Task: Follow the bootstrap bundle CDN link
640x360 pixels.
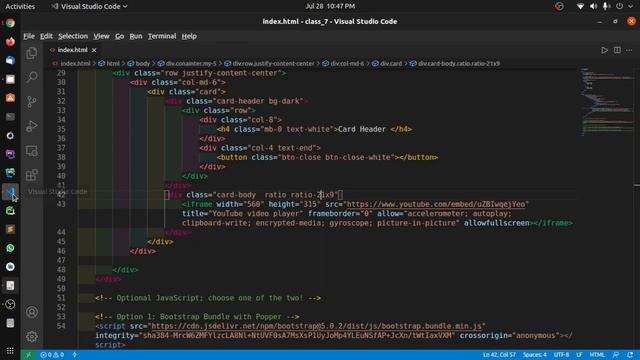Action: [316, 326]
